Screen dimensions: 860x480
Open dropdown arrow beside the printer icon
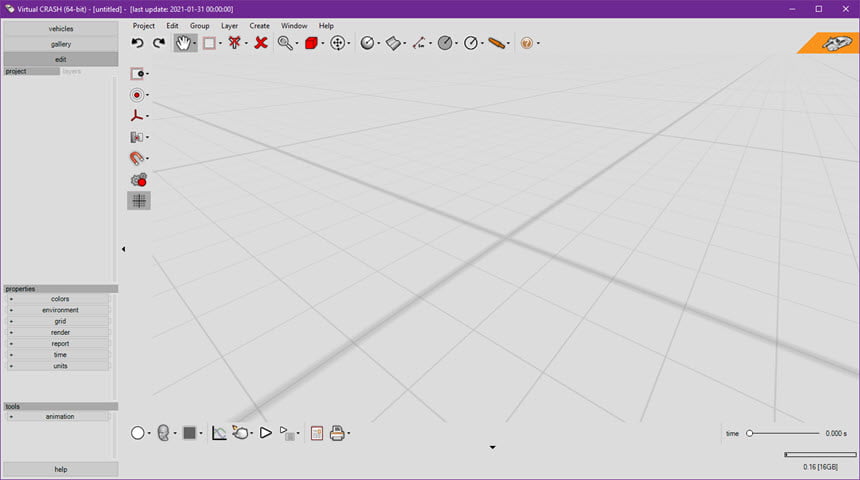(349, 433)
